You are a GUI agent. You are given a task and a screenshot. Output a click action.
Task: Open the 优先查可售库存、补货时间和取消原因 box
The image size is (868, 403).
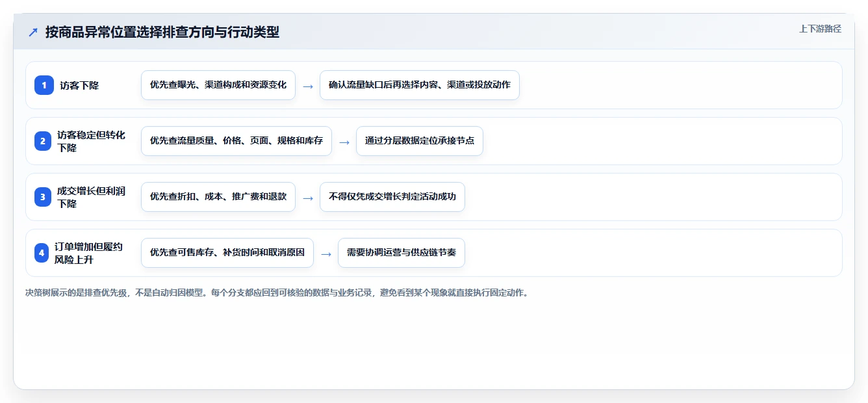227,253
